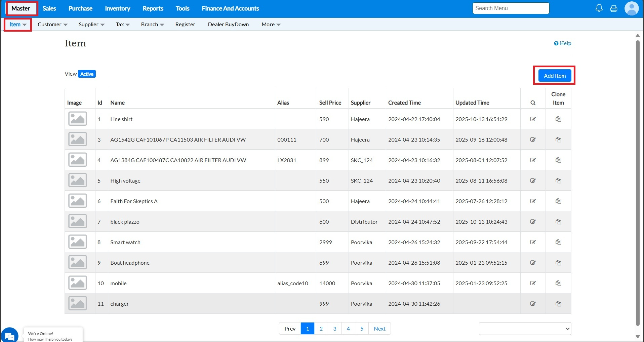The image size is (644, 342).
Task: Click the Search Menu input field
Action: tap(511, 8)
